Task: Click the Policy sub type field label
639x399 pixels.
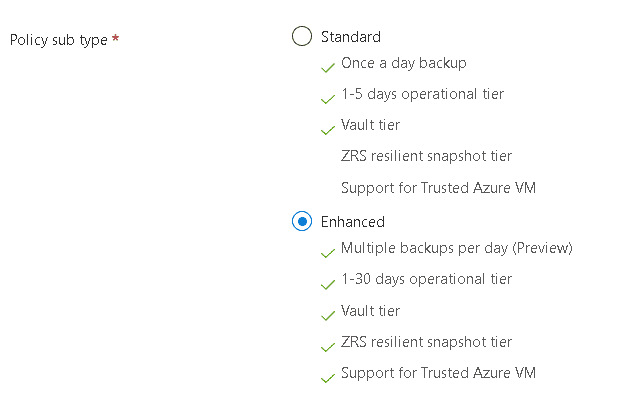Action: (x=59, y=40)
